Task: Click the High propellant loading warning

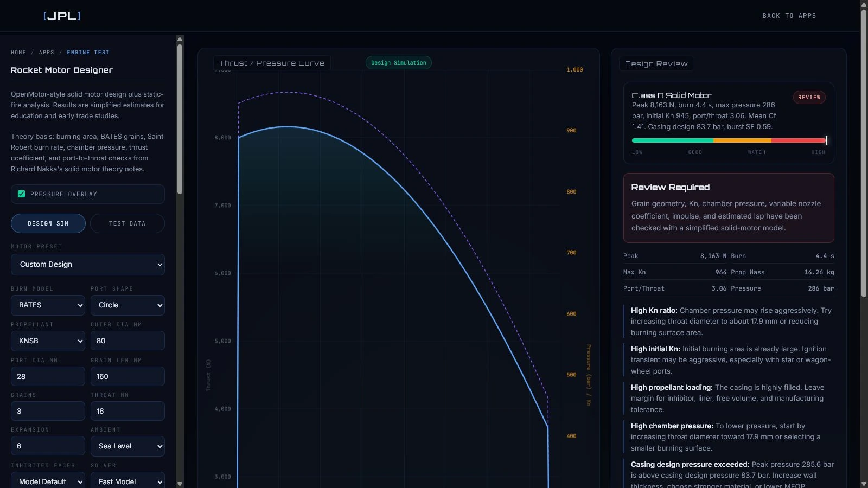Action: (729, 399)
